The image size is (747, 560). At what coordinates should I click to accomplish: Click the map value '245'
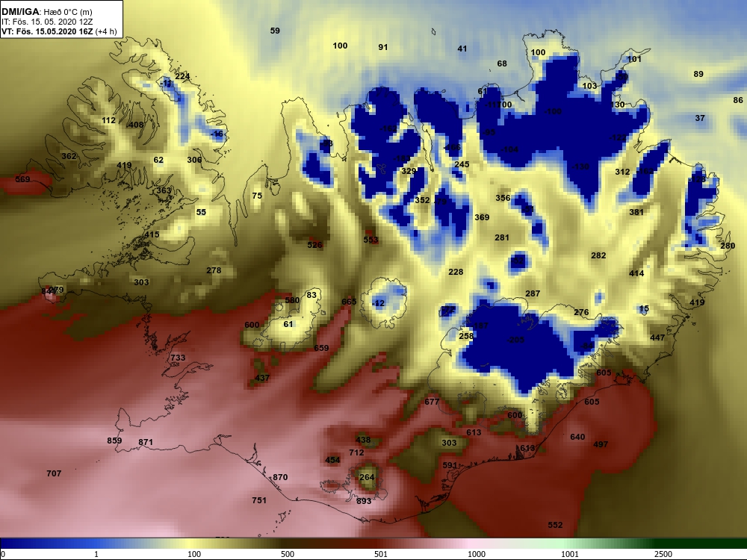(x=462, y=164)
